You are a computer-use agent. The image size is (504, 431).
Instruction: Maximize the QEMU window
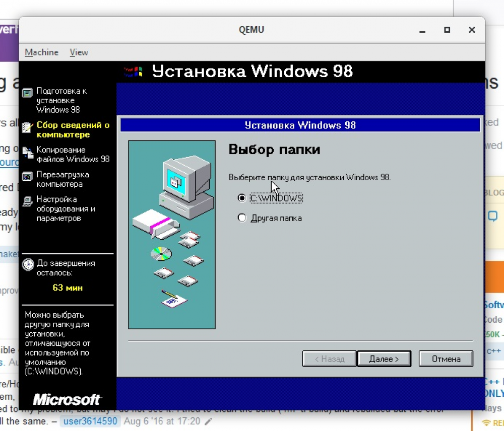point(447,30)
